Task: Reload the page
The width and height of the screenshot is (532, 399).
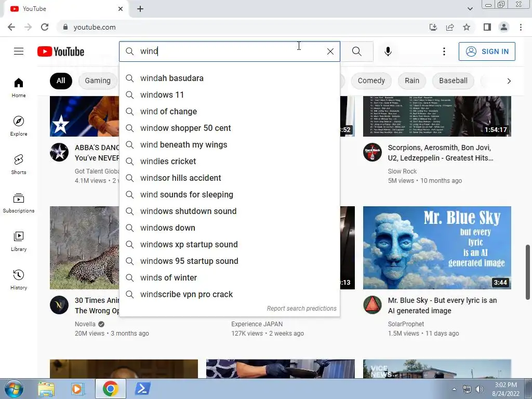Action: coord(45,27)
